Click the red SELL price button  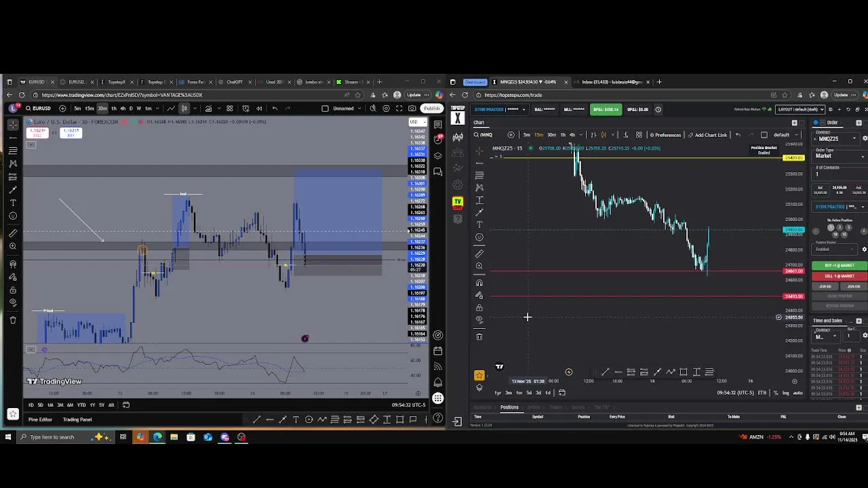[37, 132]
